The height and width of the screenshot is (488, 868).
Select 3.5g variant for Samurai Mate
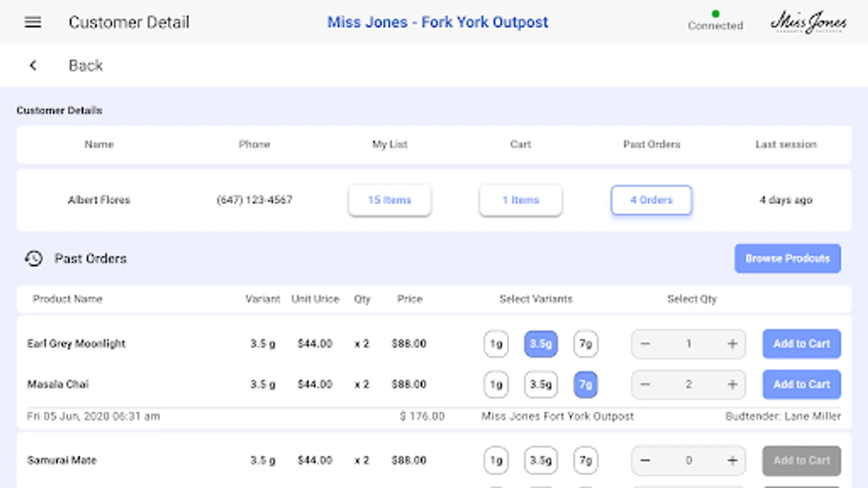(x=540, y=460)
